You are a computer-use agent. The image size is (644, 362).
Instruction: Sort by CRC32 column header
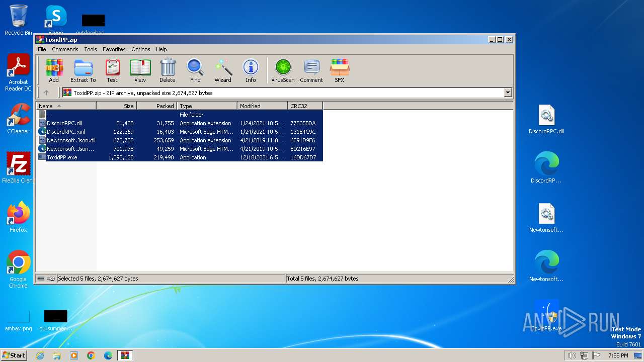[x=305, y=106]
